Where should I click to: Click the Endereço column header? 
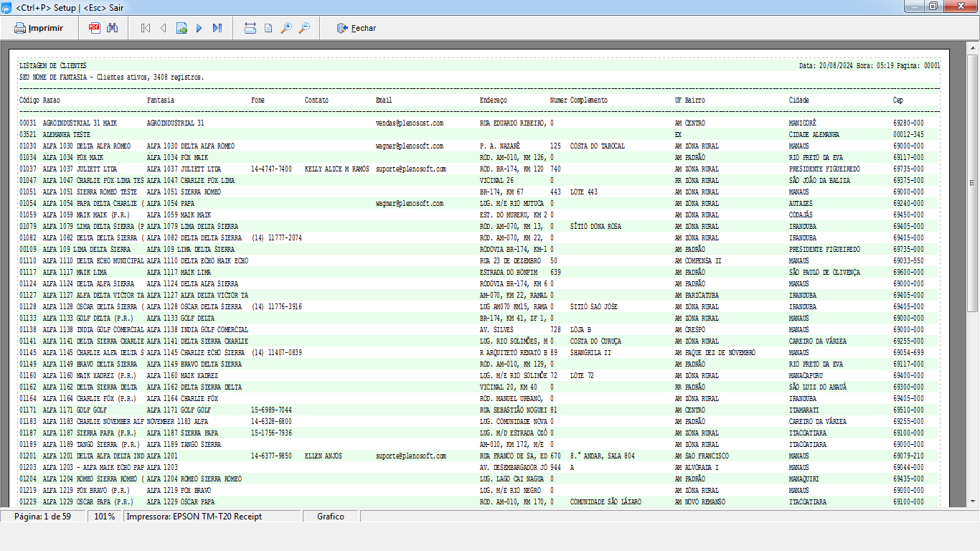coord(494,100)
